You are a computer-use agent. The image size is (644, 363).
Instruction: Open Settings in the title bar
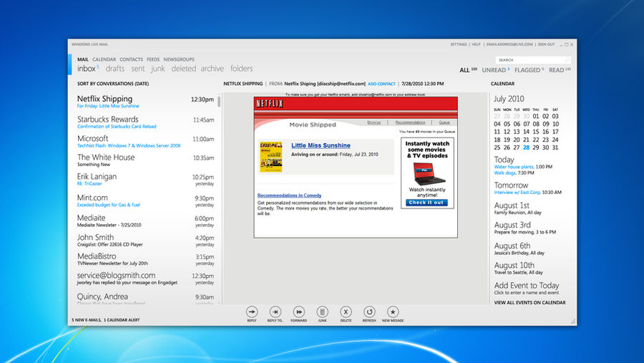[x=459, y=44]
